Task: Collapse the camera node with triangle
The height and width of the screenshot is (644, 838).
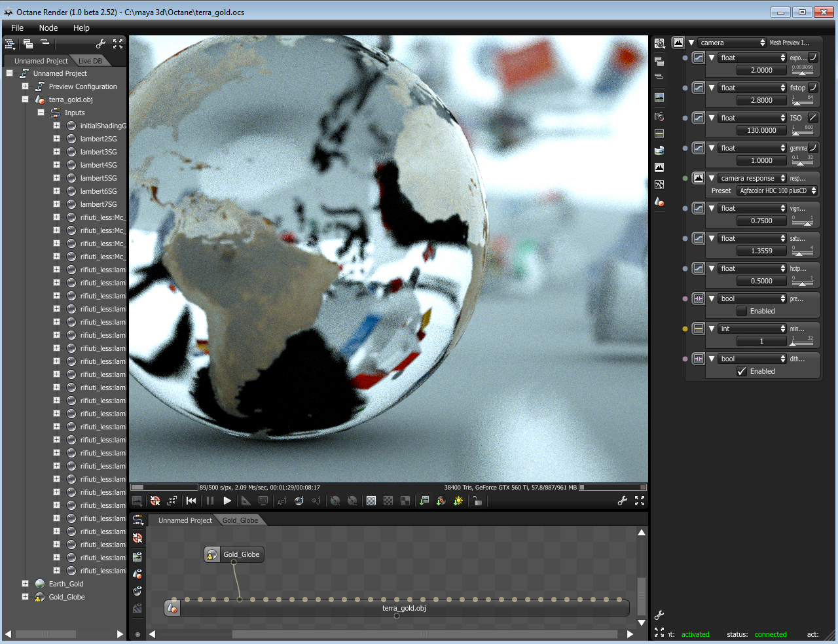Action: click(x=691, y=43)
